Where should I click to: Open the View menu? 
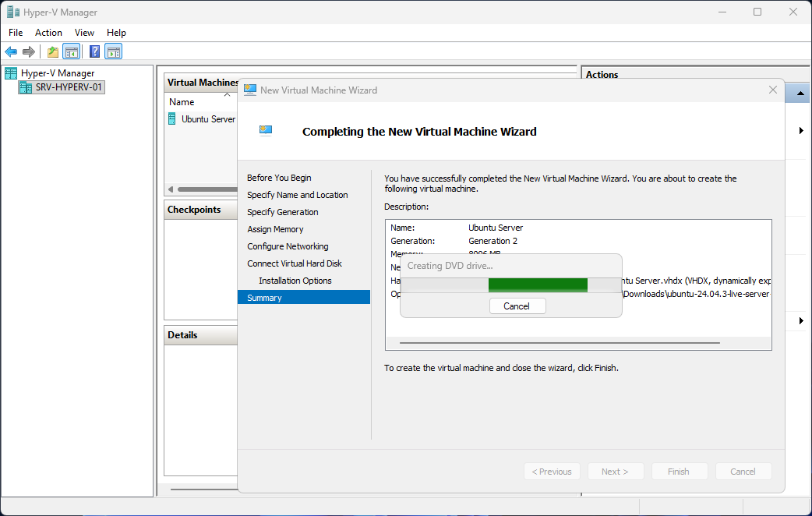[x=84, y=33]
